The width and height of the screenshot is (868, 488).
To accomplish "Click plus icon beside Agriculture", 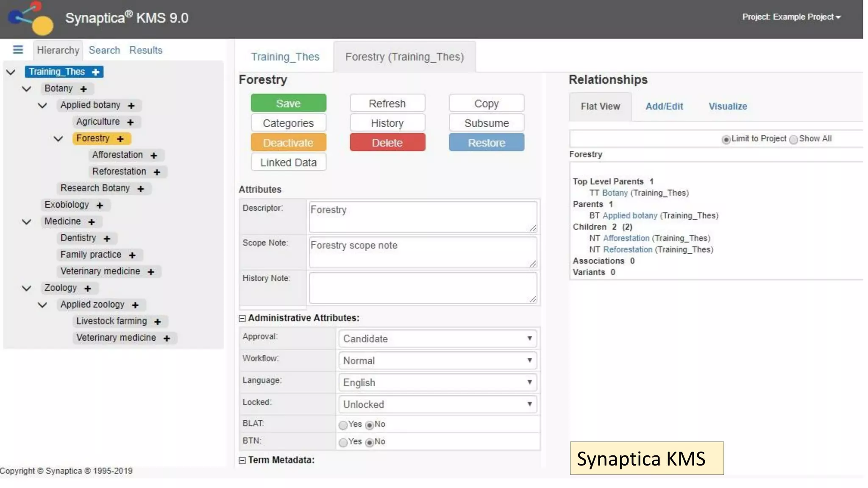I will (131, 122).
